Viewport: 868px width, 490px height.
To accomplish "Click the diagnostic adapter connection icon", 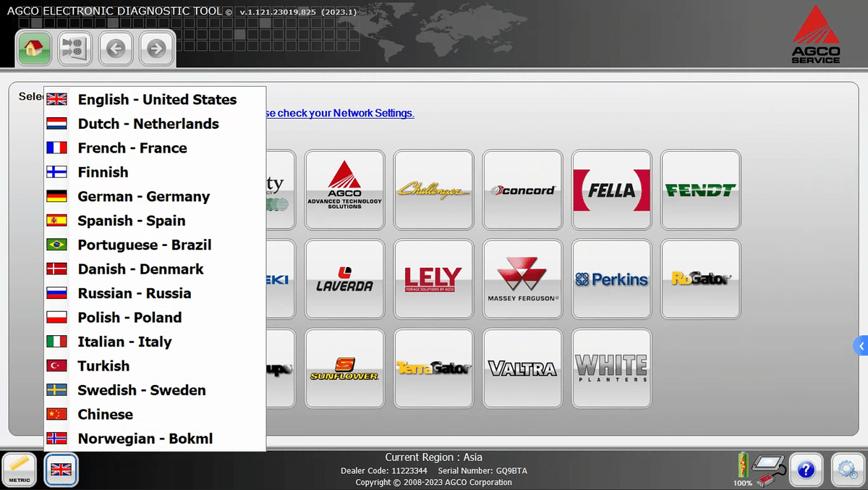I will (x=769, y=468).
